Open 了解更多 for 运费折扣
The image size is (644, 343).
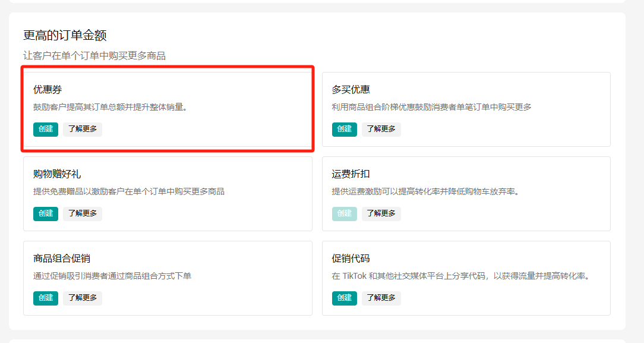381,213
